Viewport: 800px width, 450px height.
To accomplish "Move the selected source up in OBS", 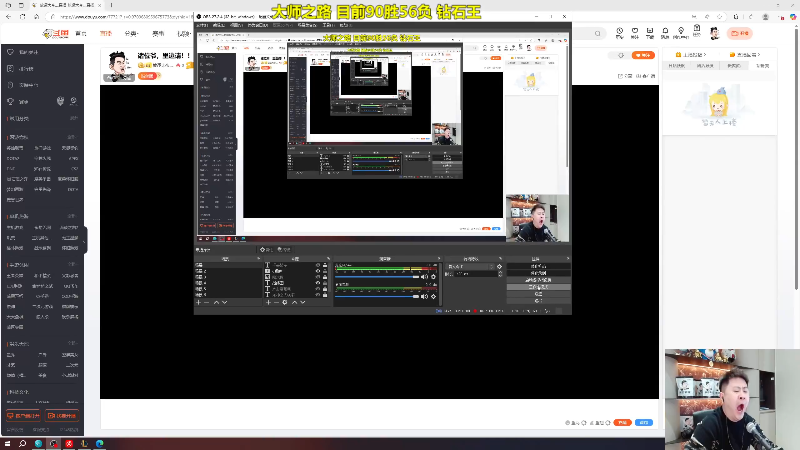I will click(x=294, y=303).
